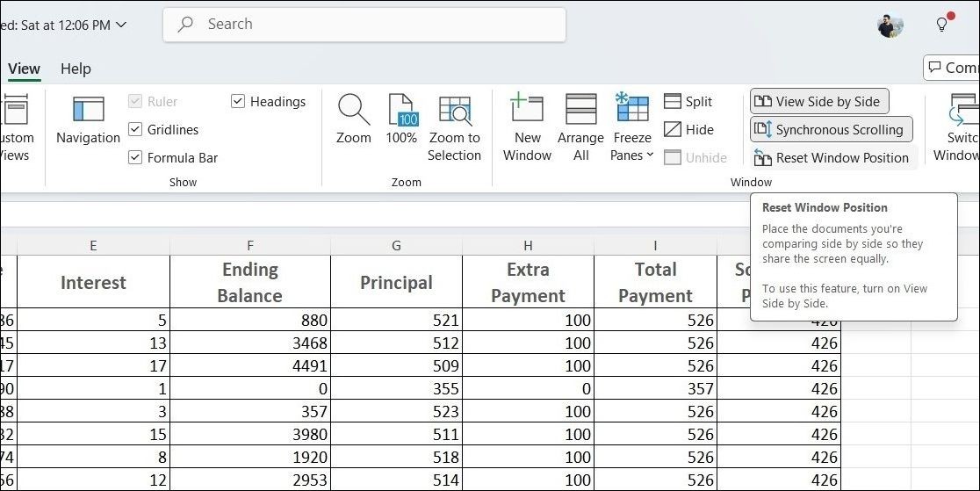Click into the Search box
Screen dimensions: 980x491
(364, 25)
